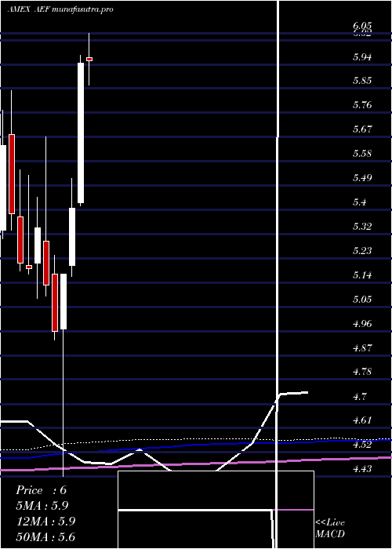Click the Price : 6 readout
The image size is (392, 549).
pyautogui.click(x=41, y=490)
